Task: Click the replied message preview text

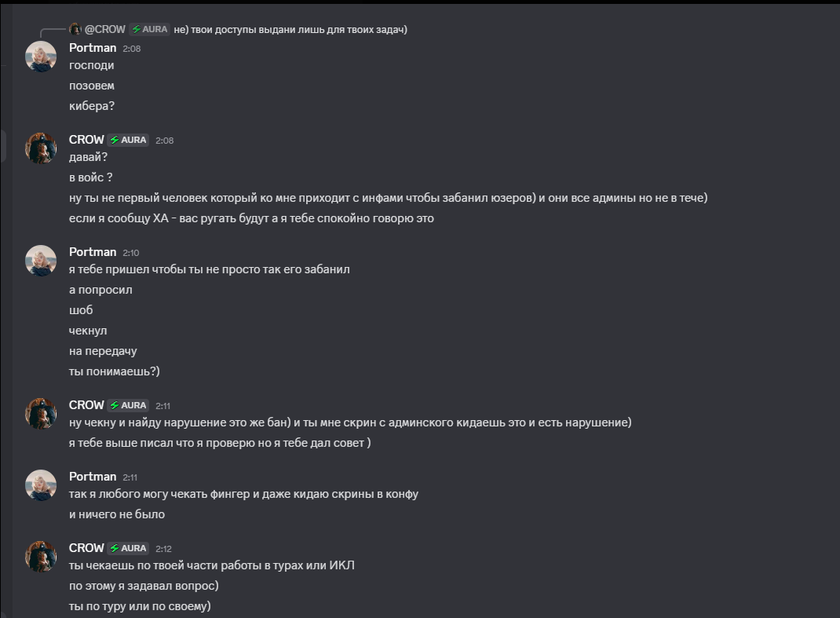Action: click(x=290, y=30)
